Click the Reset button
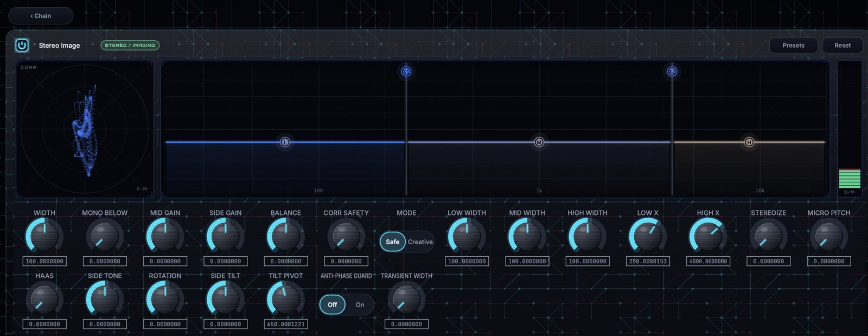Image resolution: width=868 pixels, height=336 pixels. click(843, 46)
